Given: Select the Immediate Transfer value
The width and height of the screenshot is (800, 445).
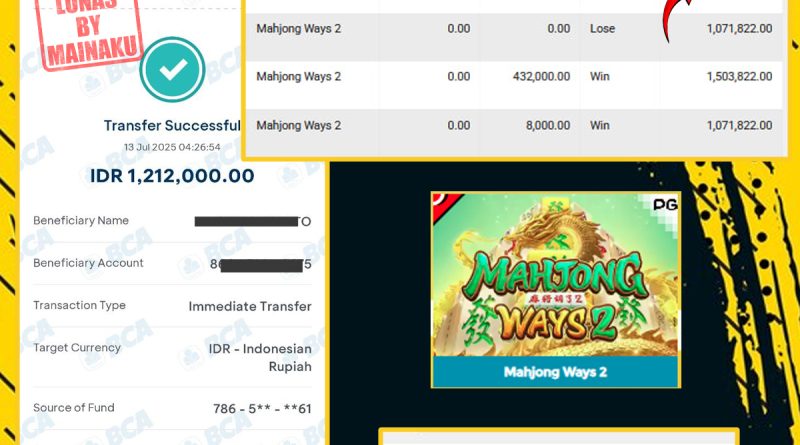Looking at the screenshot, I should (x=250, y=306).
